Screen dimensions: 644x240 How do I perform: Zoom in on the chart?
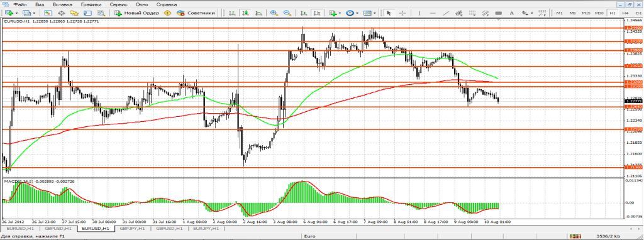[x=274, y=13]
